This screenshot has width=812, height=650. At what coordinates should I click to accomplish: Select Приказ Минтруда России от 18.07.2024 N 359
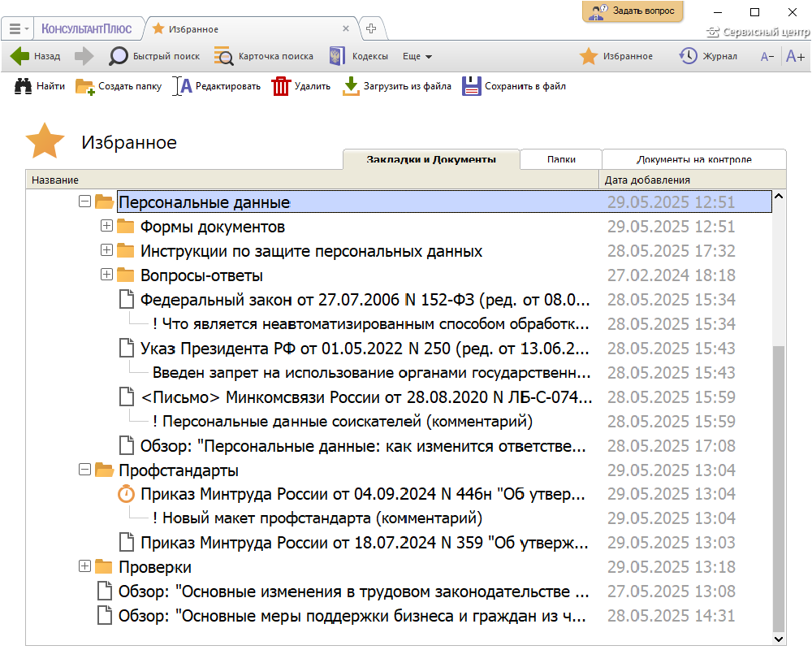coord(365,543)
